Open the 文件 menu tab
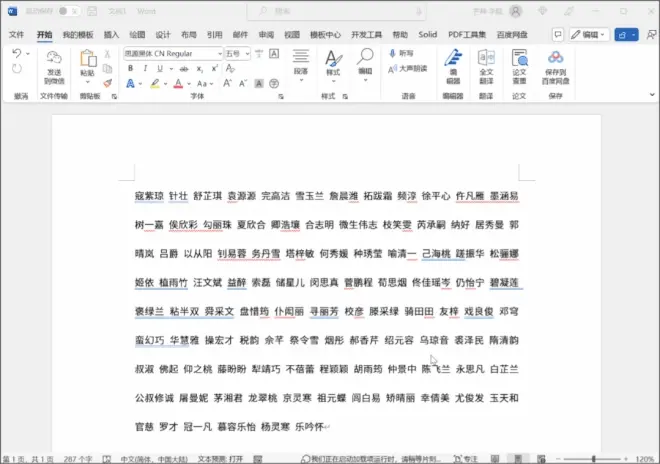Viewport: 660px width, 464px height. [x=16, y=35]
